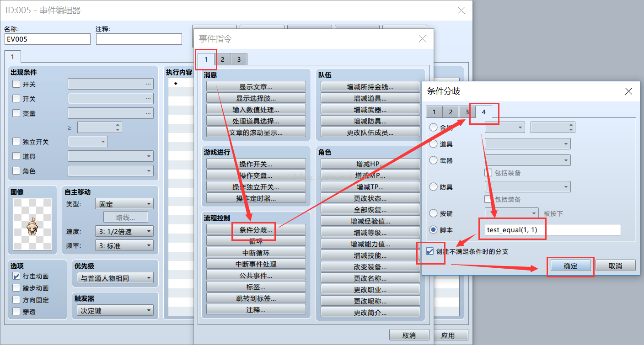
Task: Open the 防具 dropdown in 条件分歧
Action: click(x=528, y=186)
